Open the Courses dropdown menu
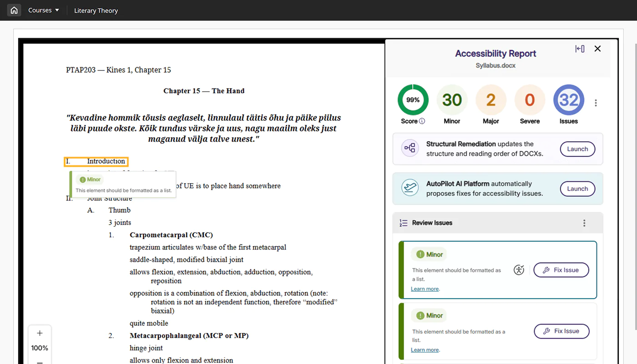Viewport: 637px width, 364px height. pyautogui.click(x=44, y=10)
